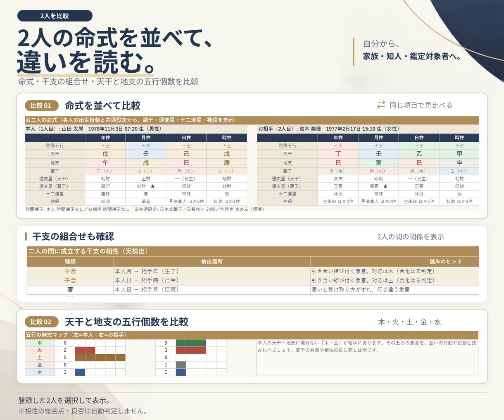The height and width of the screenshot is (420, 504).
Task: Click the 五行 map explanation text box
Action: click(x=367, y=358)
